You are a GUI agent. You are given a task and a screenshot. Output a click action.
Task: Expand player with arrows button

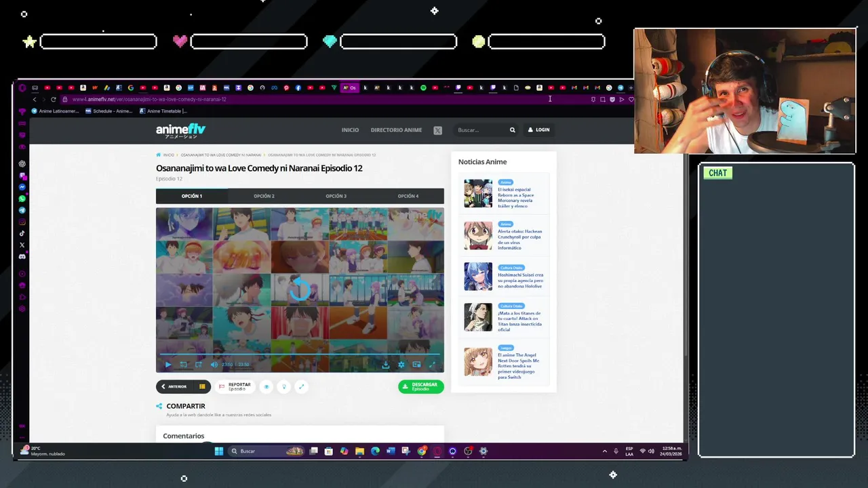point(301,386)
